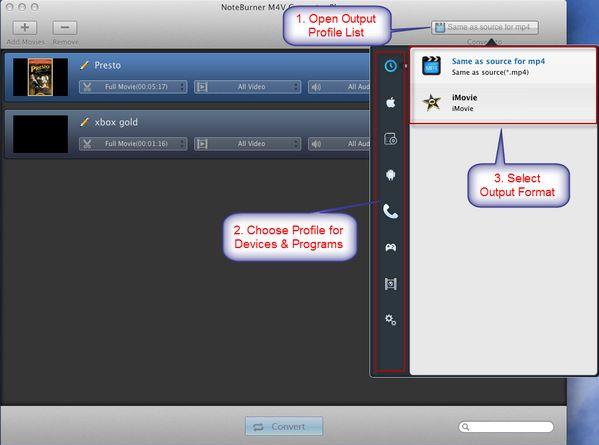This screenshot has width=599, height=445.
Task: Open the Same as source output profile dropdown
Action: coord(485,27)
